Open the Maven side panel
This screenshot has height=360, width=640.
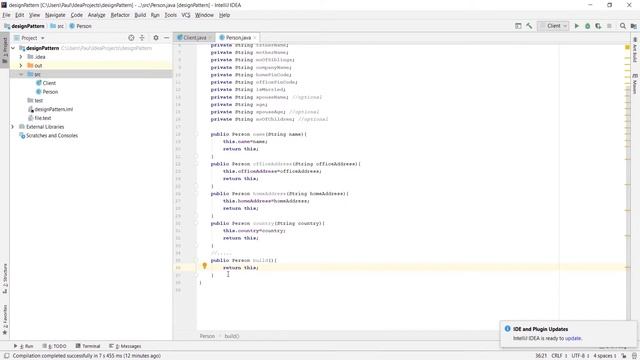click(635, 84)
